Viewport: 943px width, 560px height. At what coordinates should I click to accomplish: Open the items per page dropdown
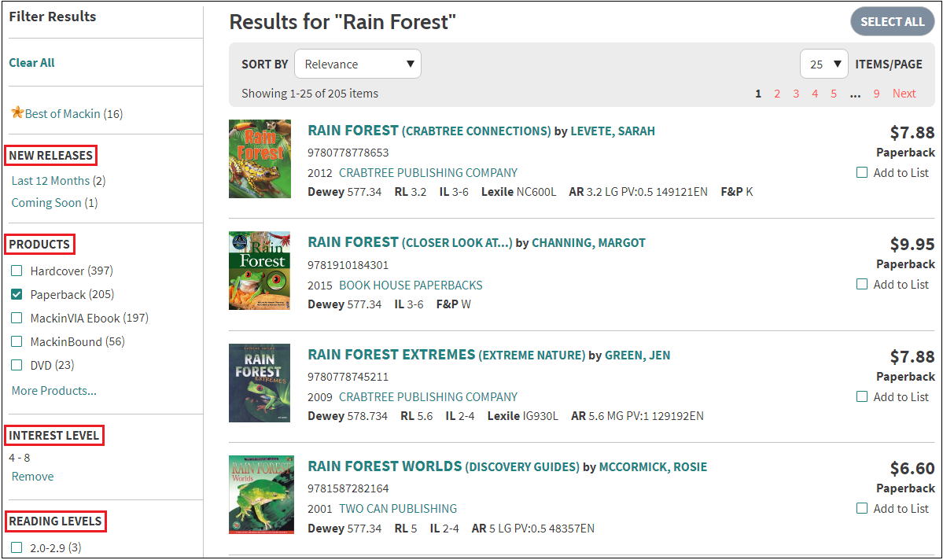click(823, 64)
